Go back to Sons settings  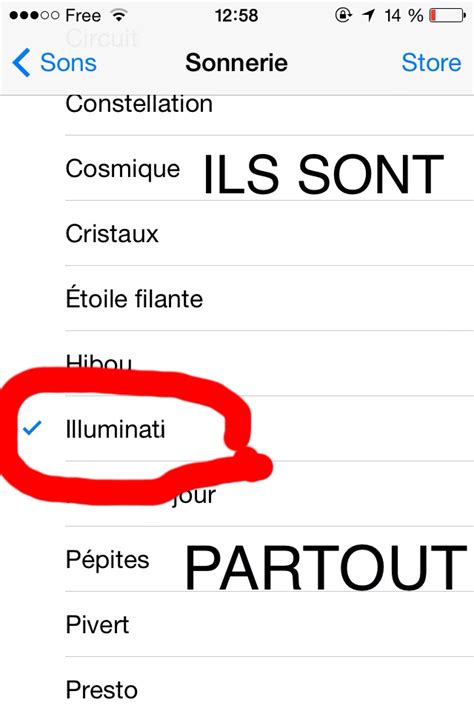click(x=54, y=63)
